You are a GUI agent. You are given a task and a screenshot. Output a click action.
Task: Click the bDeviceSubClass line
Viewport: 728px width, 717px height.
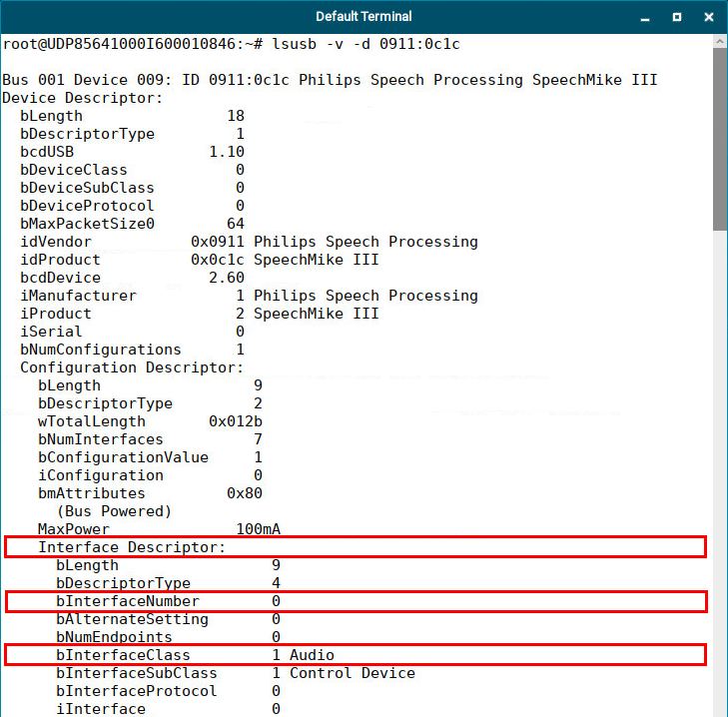coord(133,188)
